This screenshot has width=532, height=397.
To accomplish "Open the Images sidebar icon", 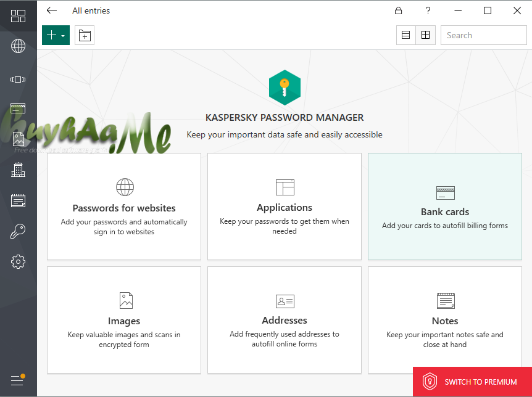I will click(18, 139).
